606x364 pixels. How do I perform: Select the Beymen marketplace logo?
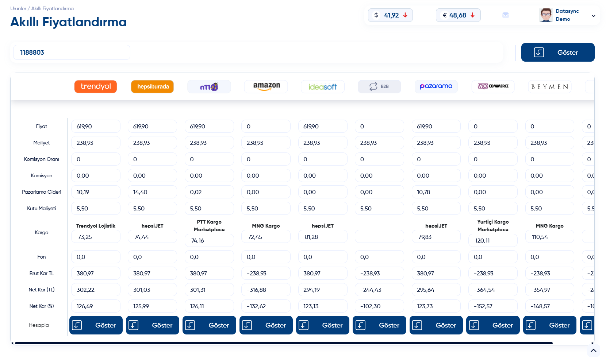point(549,87)
